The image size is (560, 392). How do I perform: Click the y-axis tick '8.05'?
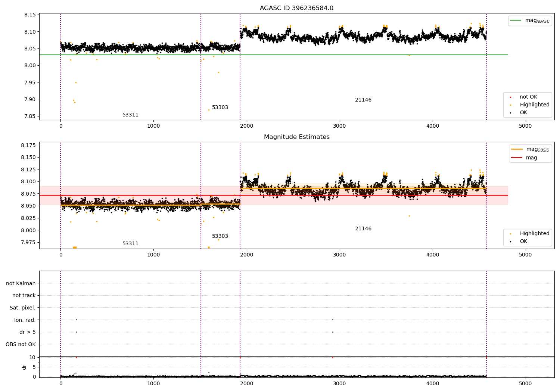[30, 49]
